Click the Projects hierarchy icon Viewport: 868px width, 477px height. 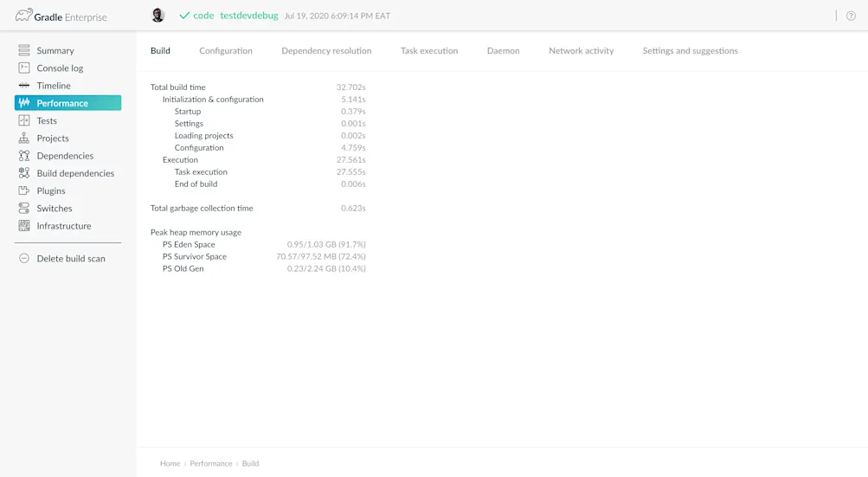[x=24, y=138]
